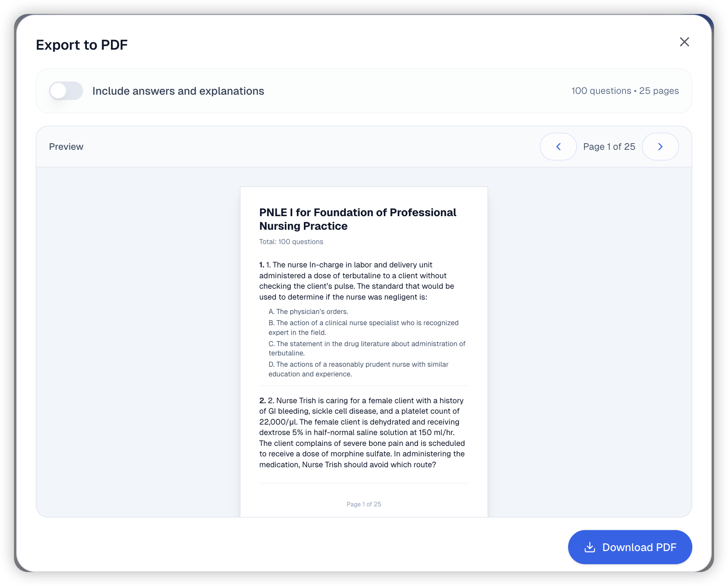Click option B about clinical nurse specialist
This screenshot has width=728, height=586.
363,328
